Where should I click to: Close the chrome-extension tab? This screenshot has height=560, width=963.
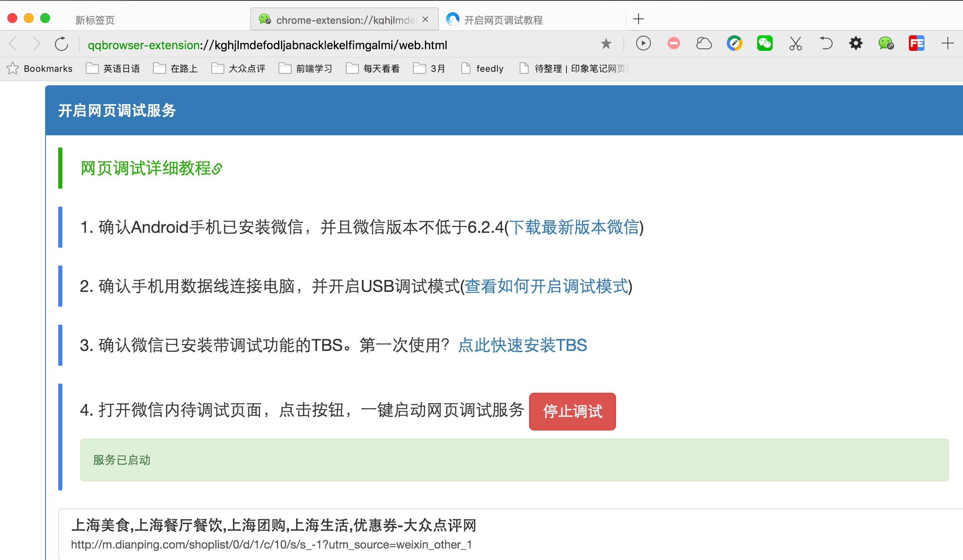(x=425, y=20)
